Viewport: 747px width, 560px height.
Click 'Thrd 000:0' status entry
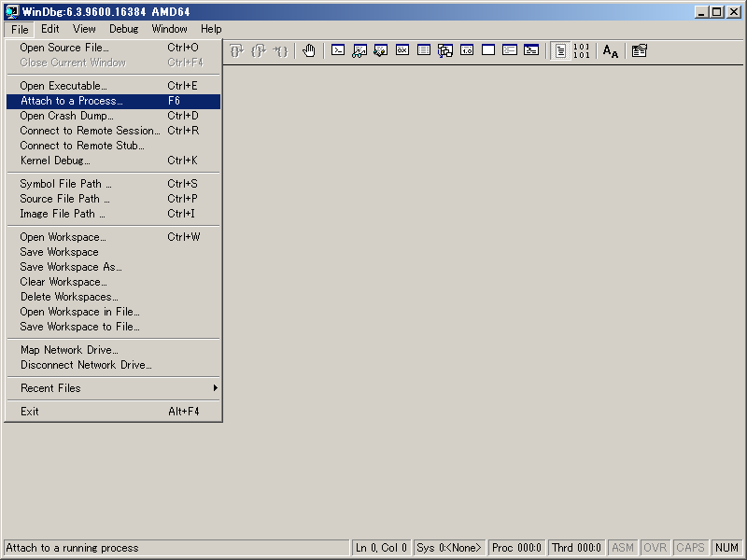(x=576, y=548)
